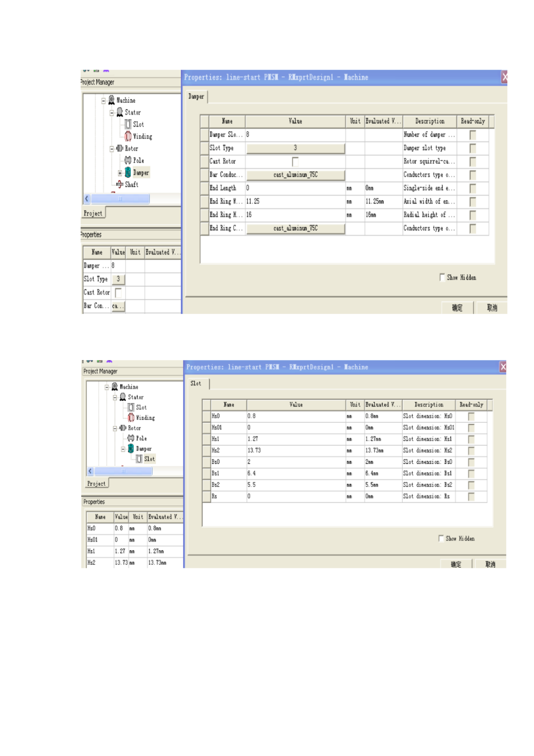Click Description column header in Damper dialog
The image size is (534, 756).
click(x=429, y=121)
